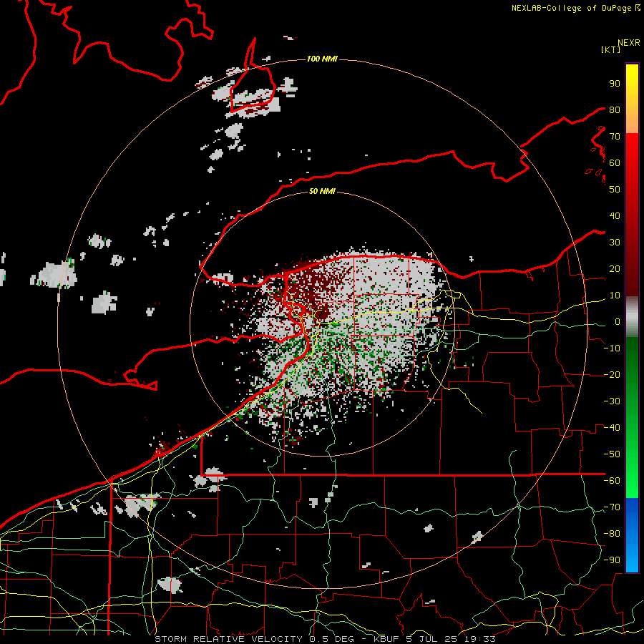
Task: Click the 10 value on velocity scale
Action: (615, 296)
